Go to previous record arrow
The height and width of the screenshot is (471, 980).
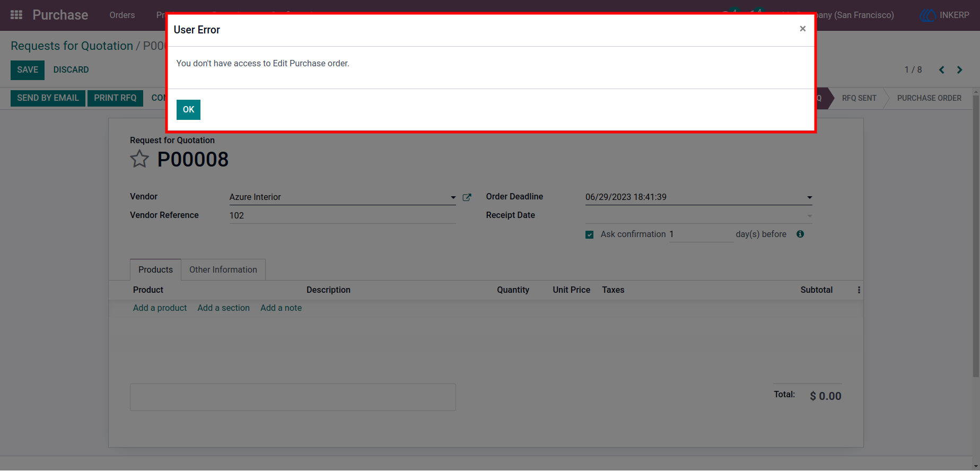pyautogui.click(x=942, y=70)
